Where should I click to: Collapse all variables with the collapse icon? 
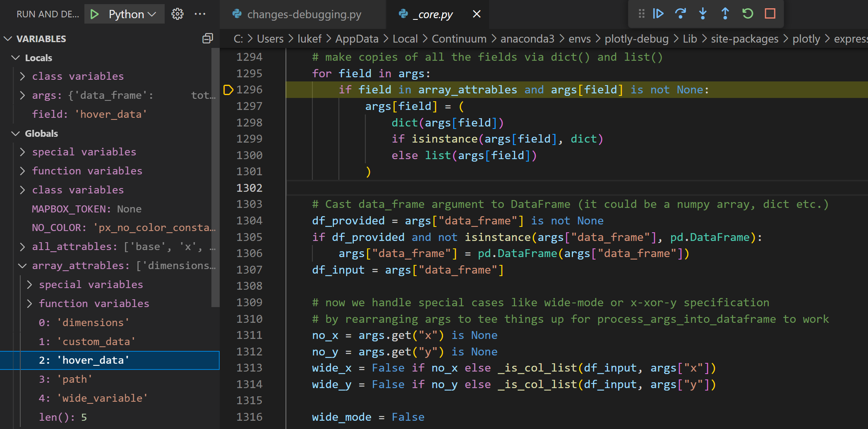[x=208, y=38]
